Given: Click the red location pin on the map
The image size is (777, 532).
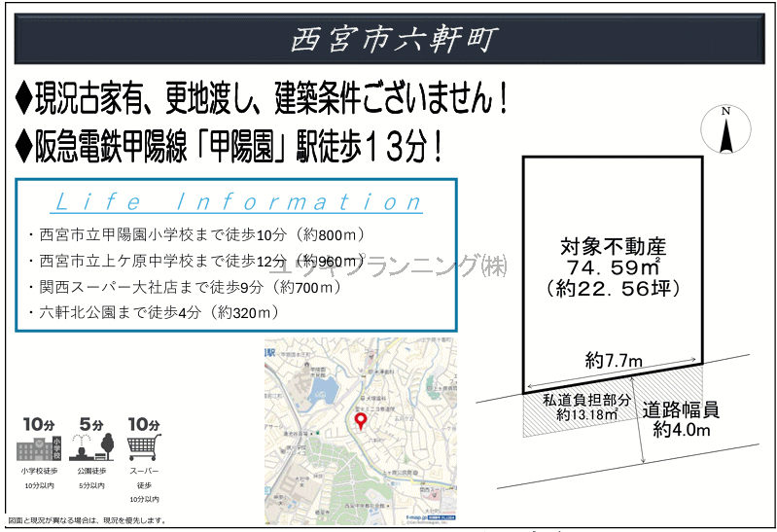Looking at the screenshot, I should 360,421.
